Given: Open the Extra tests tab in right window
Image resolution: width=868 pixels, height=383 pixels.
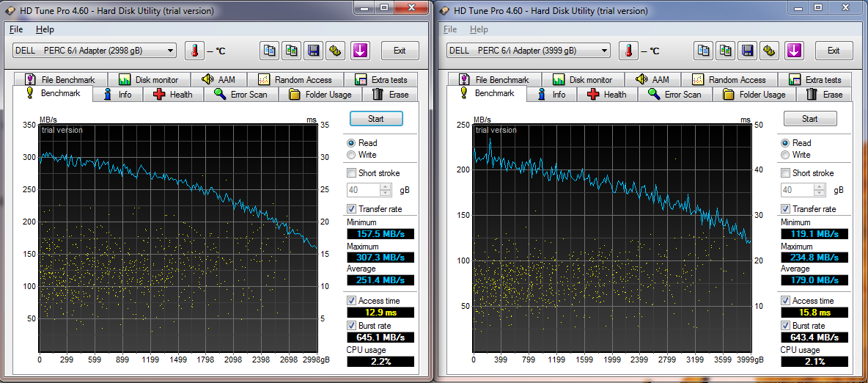Looking at the screenshot, I should (814, 80).
